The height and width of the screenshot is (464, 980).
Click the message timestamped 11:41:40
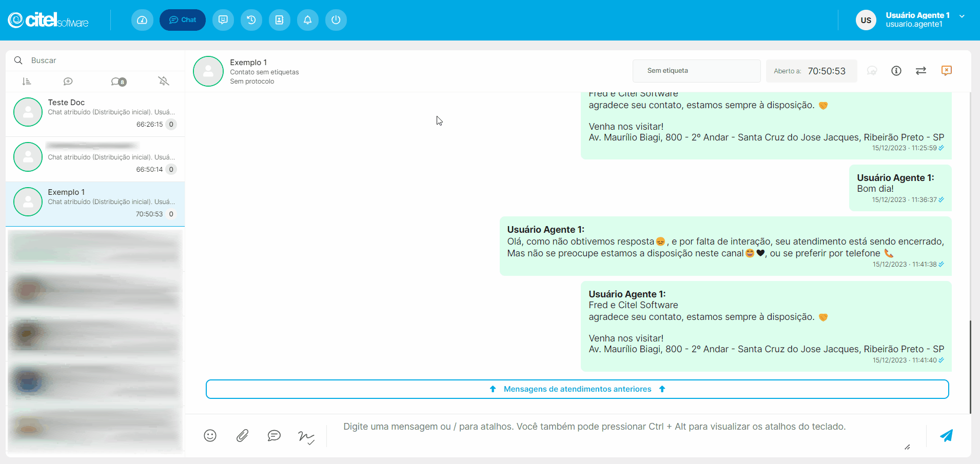pyautogui.click(x=766, y=326)
